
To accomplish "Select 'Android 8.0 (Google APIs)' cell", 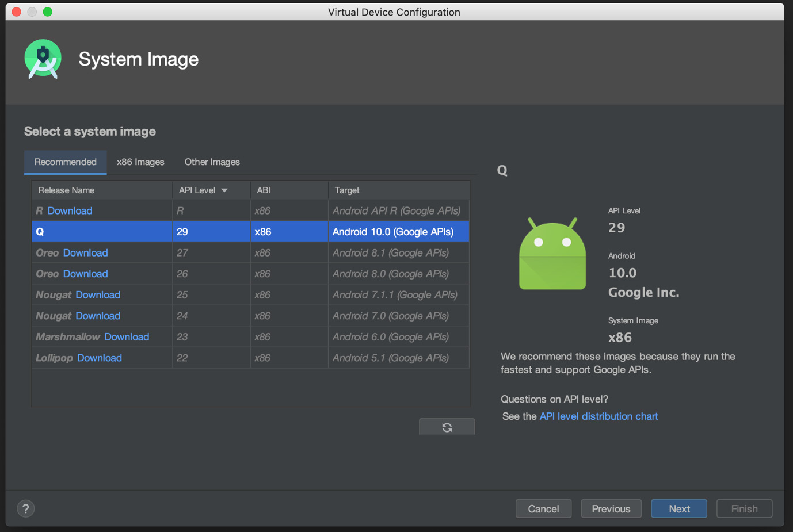I will point(399,274).
